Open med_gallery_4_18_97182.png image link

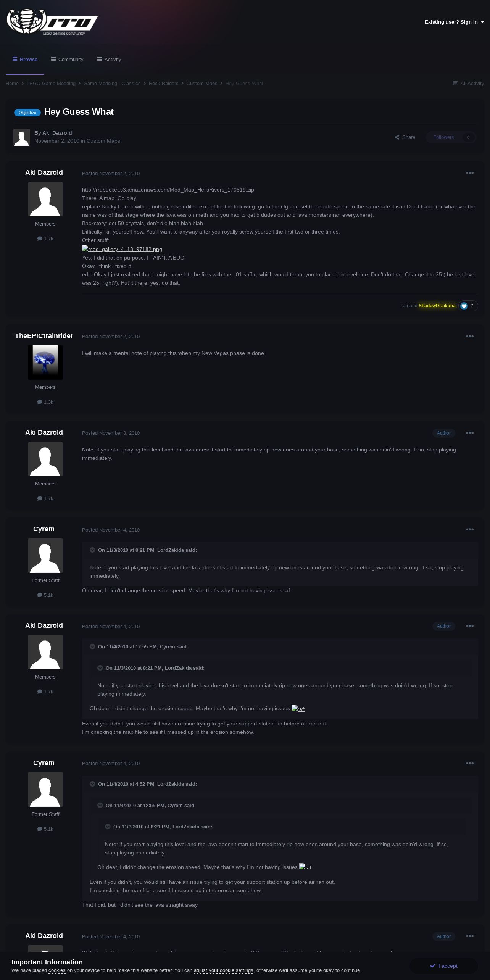point(122,249)
